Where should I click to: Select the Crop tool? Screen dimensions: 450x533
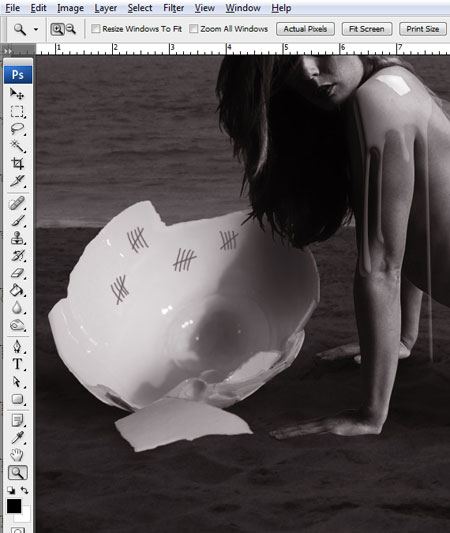(17, 164)
